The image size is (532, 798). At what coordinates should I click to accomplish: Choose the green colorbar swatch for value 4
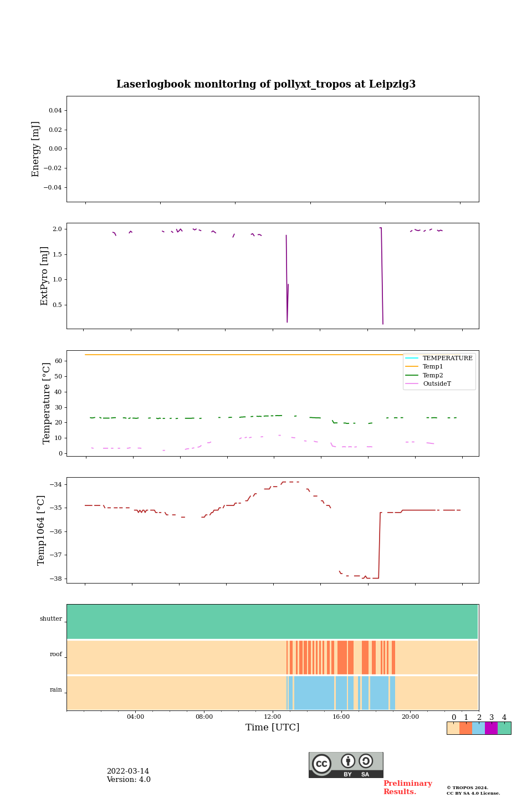click(504, 728)
